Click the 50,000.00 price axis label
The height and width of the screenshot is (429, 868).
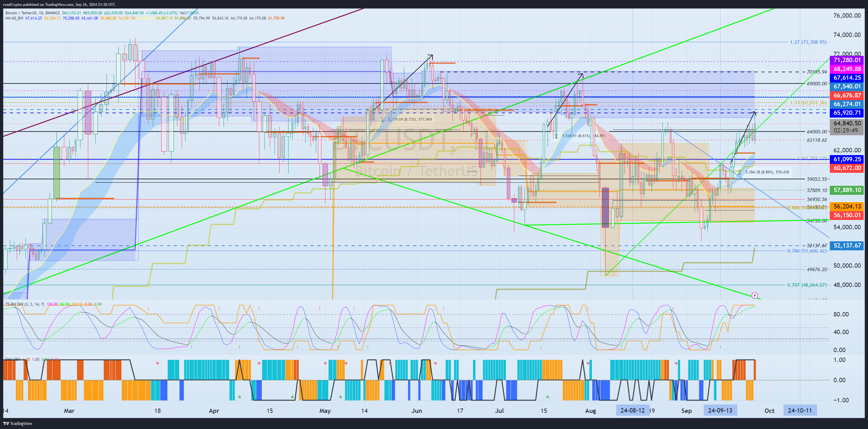[x=847, y=266]
